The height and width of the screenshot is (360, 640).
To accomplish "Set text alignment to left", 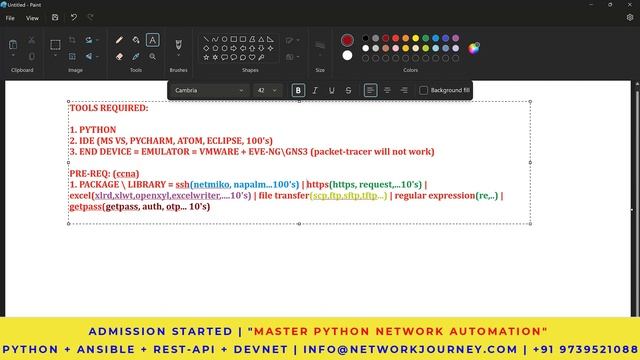I will point(370,90).
